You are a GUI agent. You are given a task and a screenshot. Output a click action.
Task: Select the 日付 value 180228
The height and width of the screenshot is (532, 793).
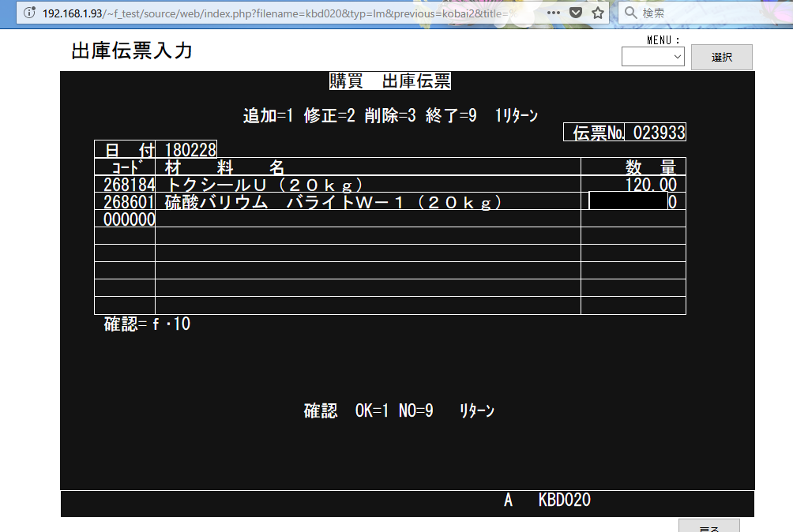(x=190, y=149)
